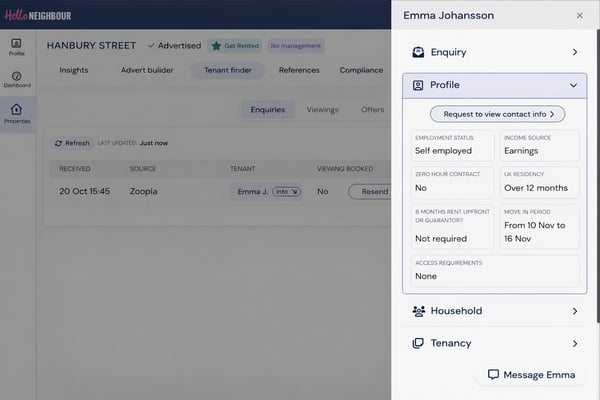
Task: Expand the Tenancy section chevron
Action: click(x=575, y=344)
